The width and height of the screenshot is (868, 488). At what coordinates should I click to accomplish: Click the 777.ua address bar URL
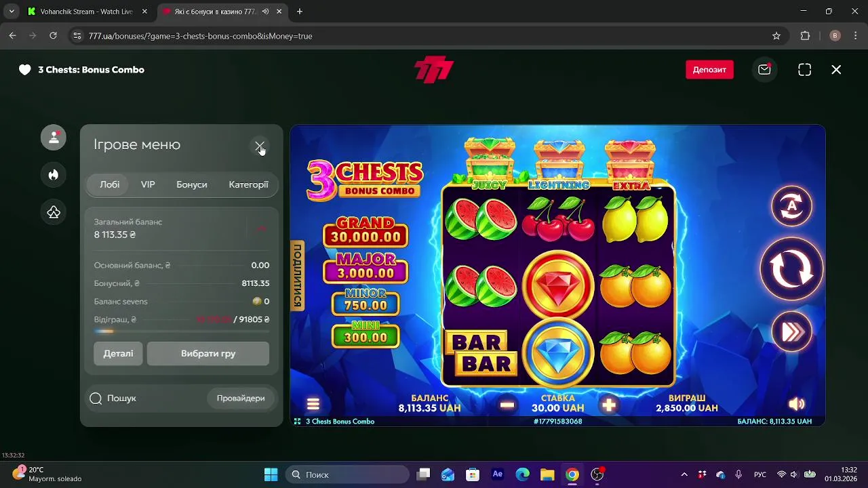pos(200,36)
